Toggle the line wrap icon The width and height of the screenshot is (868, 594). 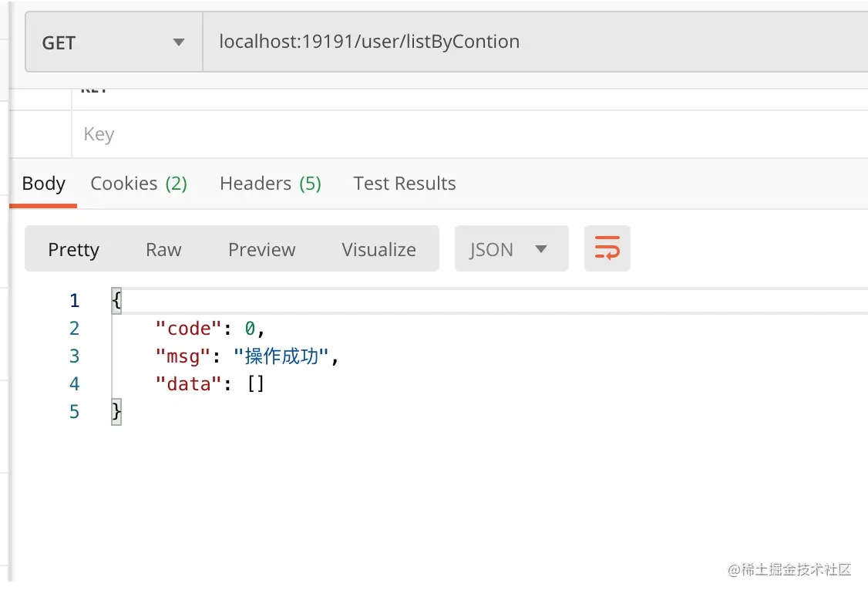607,248
